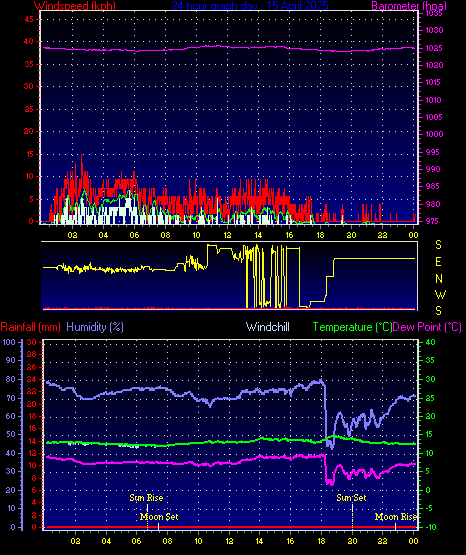
Task: Click the Humidity (%) legend label
Action: [x=95, y=327]
